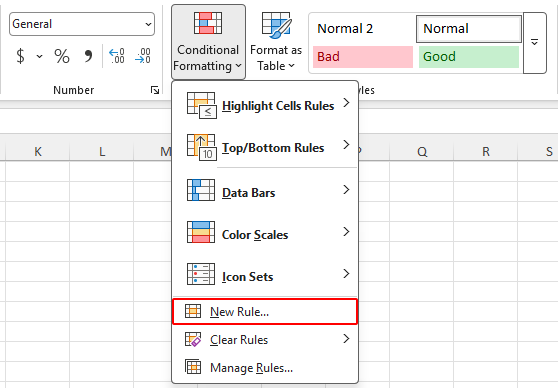This screenshot has height=388, width=558.
Task: Apply Comma Style formatting
Action: 88,56
